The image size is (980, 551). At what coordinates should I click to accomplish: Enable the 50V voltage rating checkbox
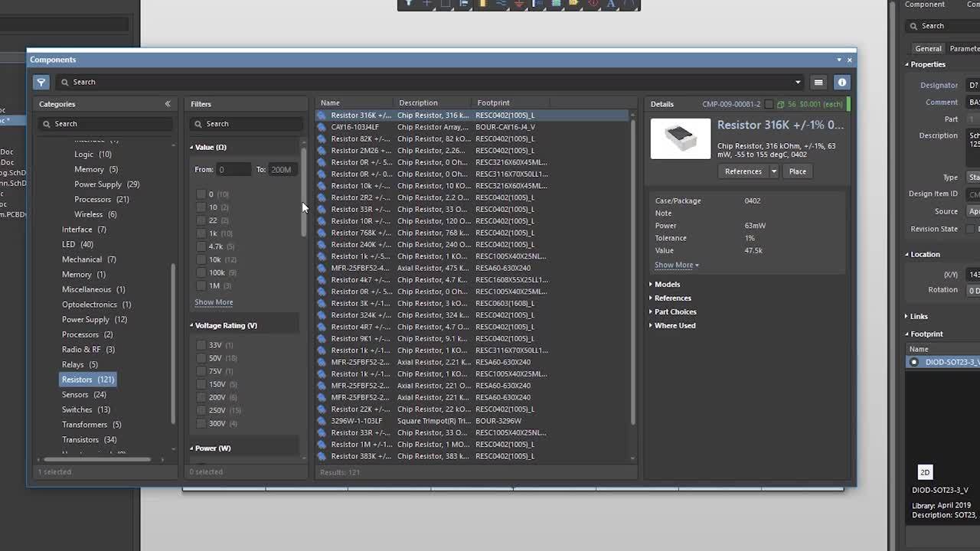(201, 358)
